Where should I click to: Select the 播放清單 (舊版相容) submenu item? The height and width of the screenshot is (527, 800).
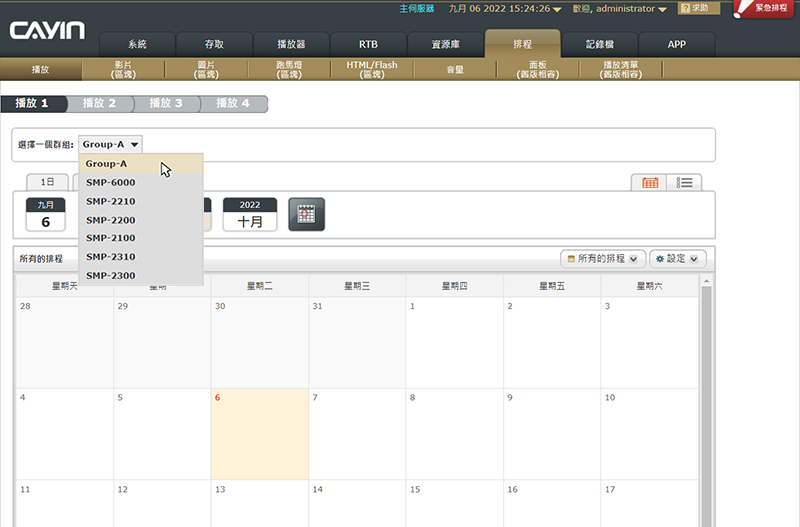[x=620, y=69]
